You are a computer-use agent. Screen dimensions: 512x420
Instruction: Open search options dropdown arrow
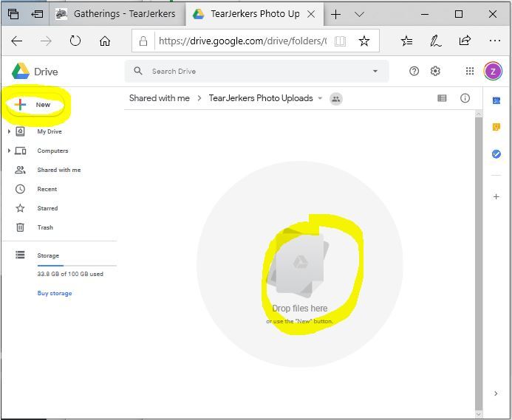click(375, 72)
